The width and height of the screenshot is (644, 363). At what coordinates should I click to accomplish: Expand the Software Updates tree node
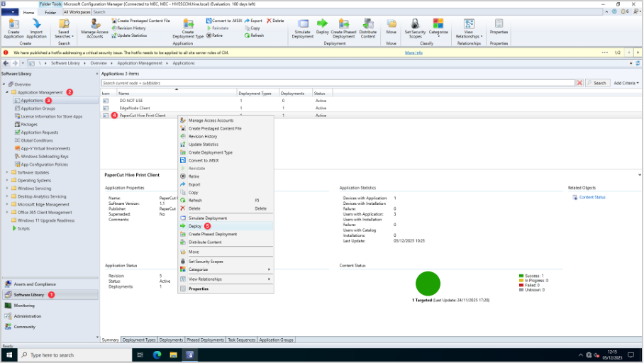[x=8, y=172]
